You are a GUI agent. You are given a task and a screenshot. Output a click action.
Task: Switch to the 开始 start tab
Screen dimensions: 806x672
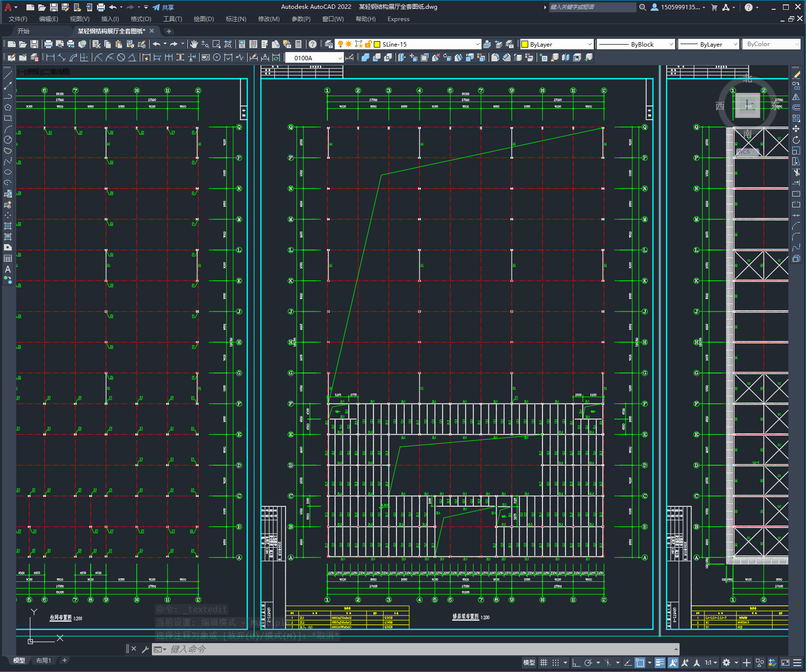pos(24,31)
